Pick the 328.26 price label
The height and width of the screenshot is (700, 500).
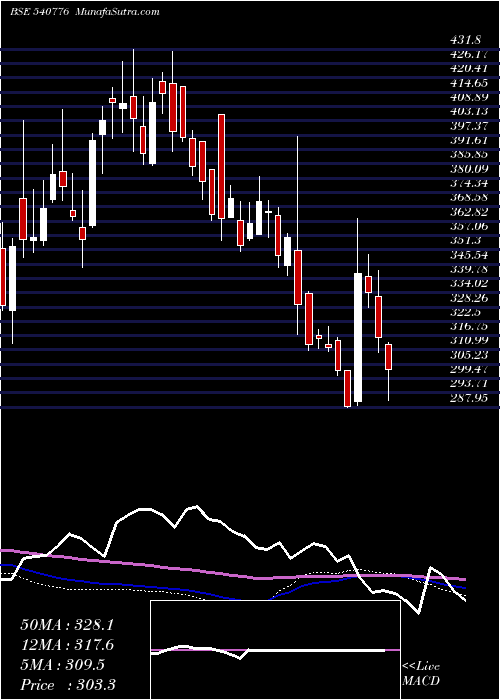coord(469,298)
